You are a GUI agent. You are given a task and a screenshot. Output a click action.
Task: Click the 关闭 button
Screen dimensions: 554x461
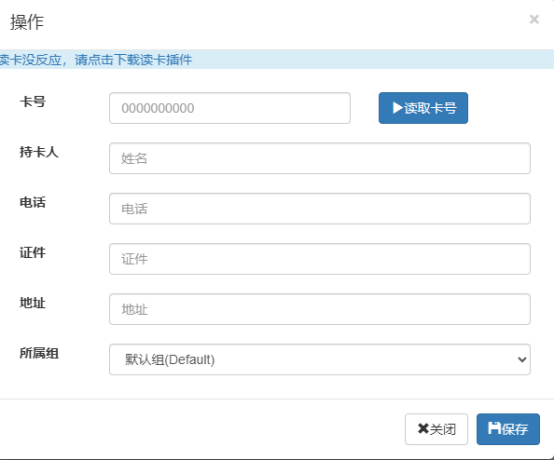click(436, 429)
